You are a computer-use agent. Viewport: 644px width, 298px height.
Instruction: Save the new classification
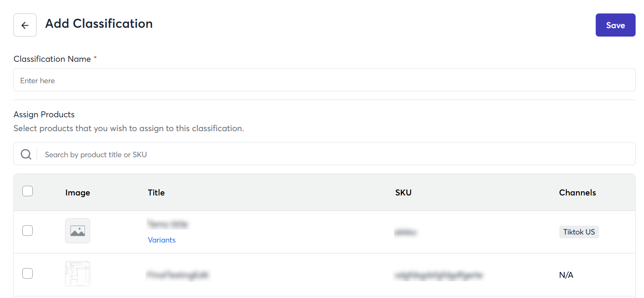[x=615, y=25]
